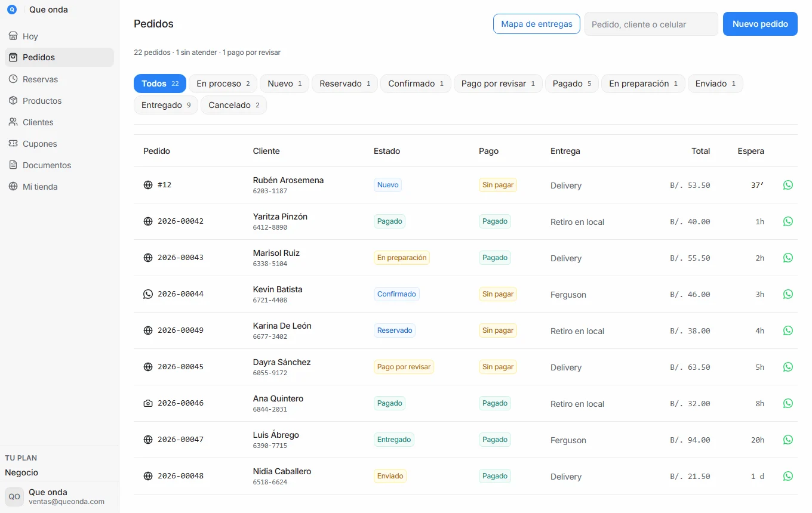Viewport: 812px width, 513px height.
Task: Open WhatsApp chat for Yaritza Pinzón
Action: tap(788, 221)
